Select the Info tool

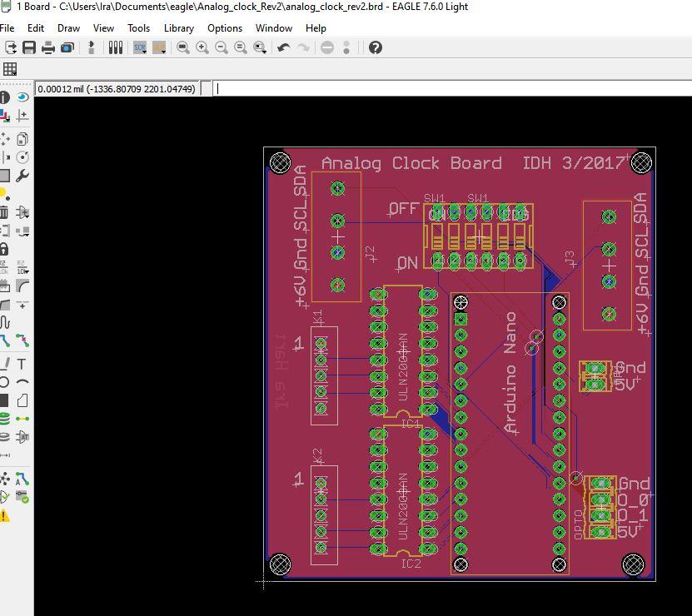[4, 97]
